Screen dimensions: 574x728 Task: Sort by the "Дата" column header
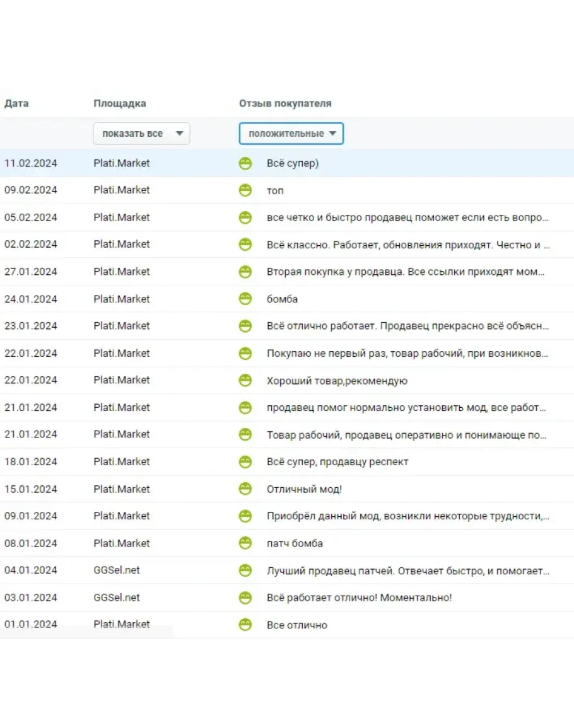pos(16,103)
